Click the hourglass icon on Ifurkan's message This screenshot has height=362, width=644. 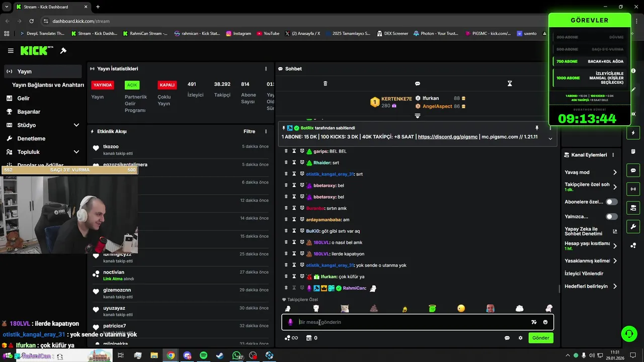pyautogui.click(x=294, y=277)
